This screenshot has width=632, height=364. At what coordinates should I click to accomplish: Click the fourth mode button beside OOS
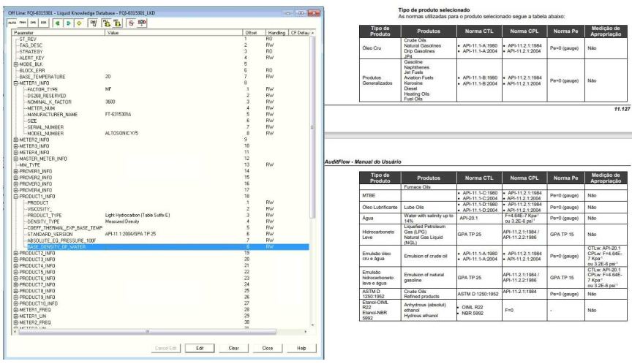pyautogui.click(x=44, y=23)
